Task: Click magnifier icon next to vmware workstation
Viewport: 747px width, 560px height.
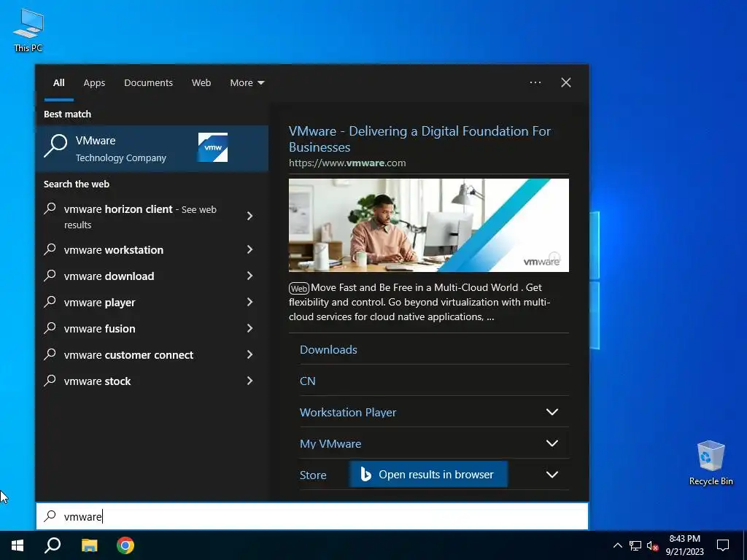Action: tap(50, 249)
